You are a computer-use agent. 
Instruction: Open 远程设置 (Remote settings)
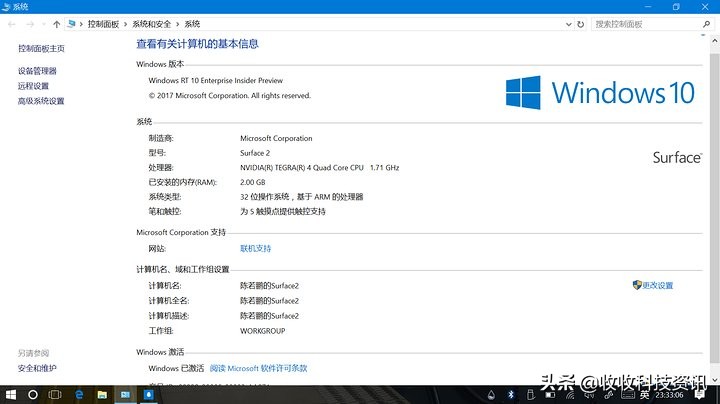(x=33, y=86)
